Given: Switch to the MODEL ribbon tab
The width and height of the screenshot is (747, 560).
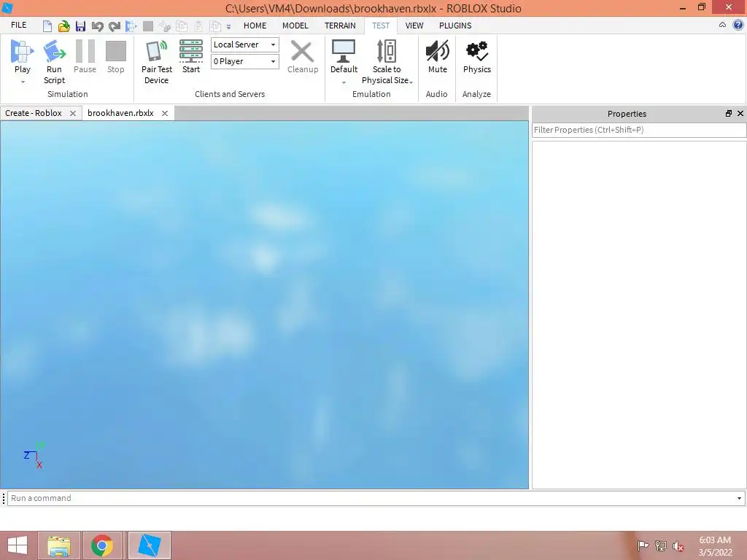Looking at the screenshot, I should click(x=295, y=26).
